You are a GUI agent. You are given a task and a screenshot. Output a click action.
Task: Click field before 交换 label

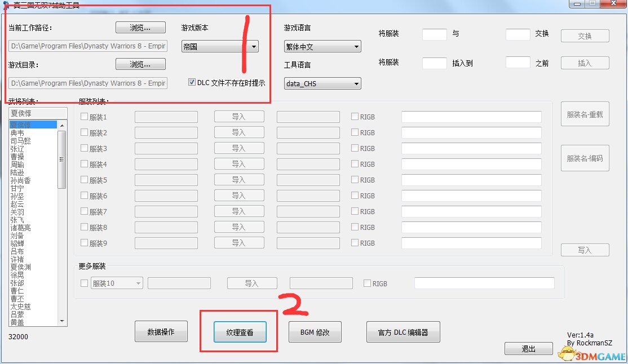coord(518,34)
